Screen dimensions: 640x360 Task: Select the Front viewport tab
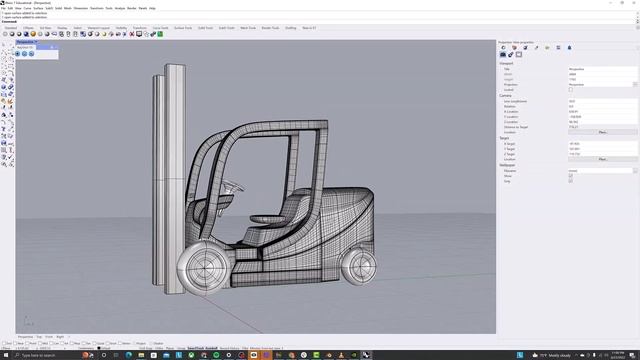click(49, 337)
